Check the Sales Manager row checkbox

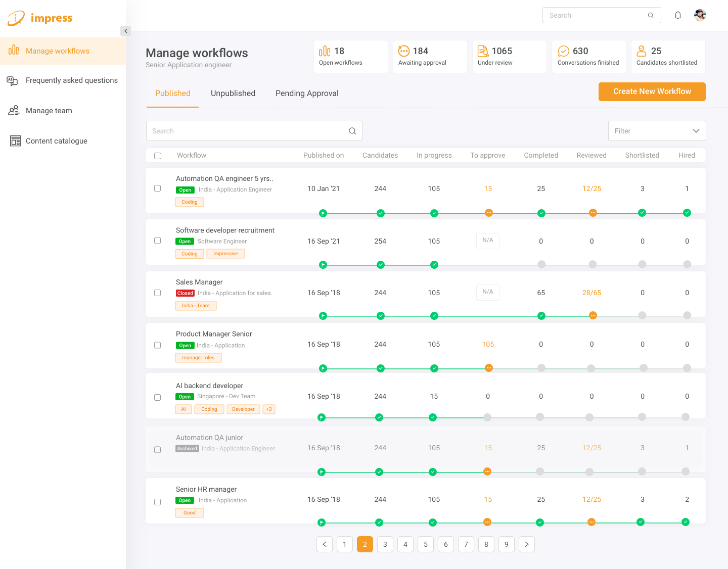(x=157, y=293)
